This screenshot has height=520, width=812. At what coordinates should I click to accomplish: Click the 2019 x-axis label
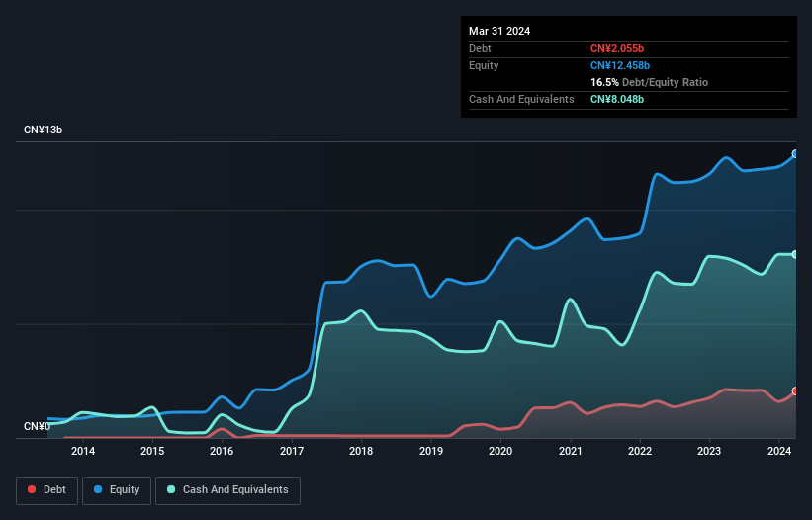pos(431,451)
